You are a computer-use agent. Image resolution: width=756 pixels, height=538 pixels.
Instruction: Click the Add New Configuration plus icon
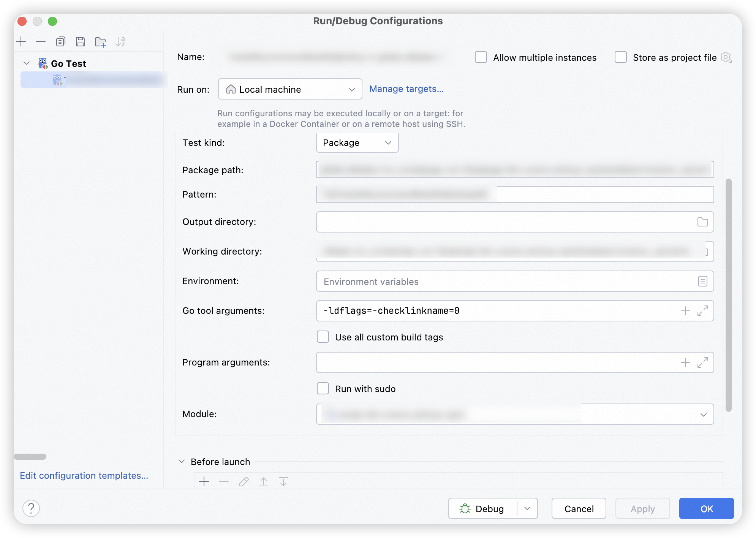point(21,41)
